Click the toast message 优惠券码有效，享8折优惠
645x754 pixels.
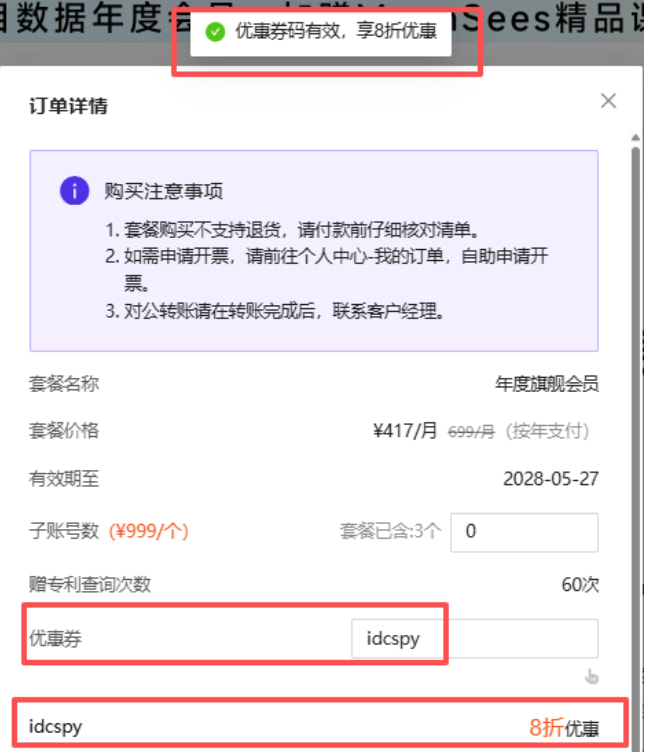pos(336,31)
